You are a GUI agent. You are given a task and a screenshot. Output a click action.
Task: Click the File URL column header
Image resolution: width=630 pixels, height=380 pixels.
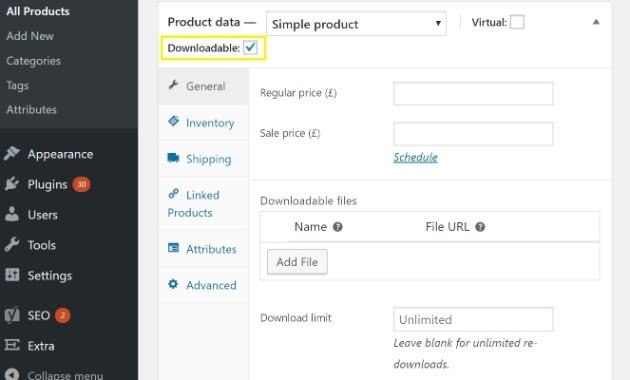click(447, 227)
